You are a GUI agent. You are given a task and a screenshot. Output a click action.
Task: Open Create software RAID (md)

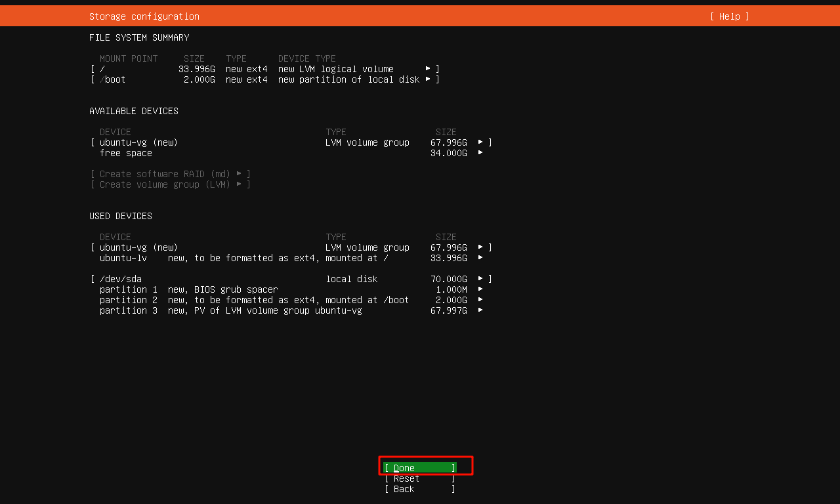point(171,174)
